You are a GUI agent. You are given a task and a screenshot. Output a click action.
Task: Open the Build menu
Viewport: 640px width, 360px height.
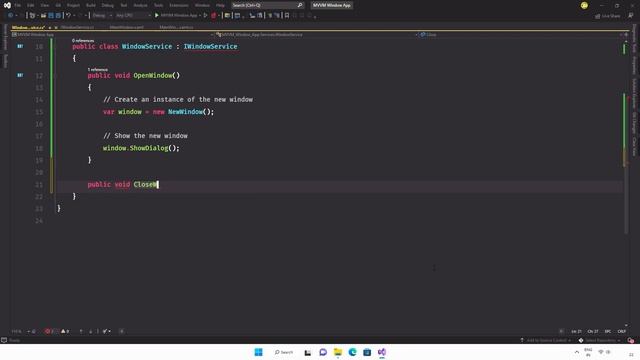point(91,5)
